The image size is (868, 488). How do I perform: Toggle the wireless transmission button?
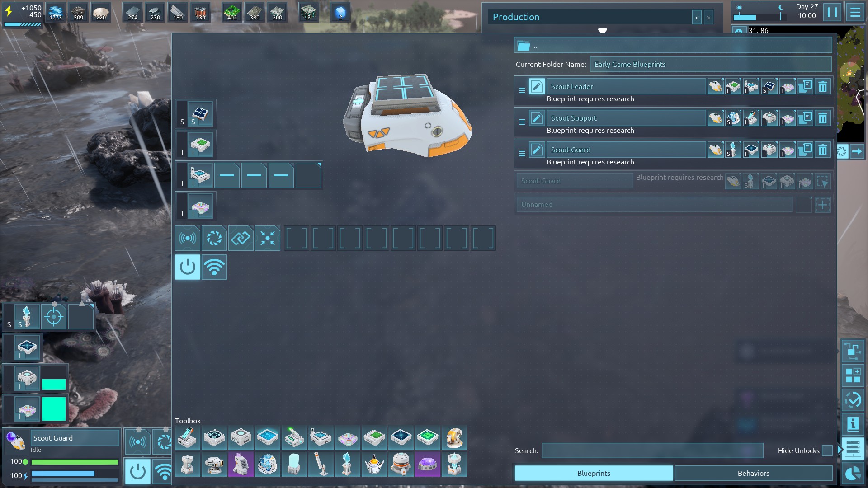pos(214,267)
